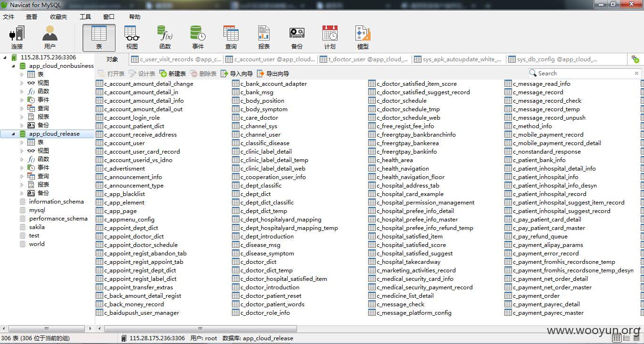Collapse the app_cloud_release database node
The height and width of the screenshot is (344, 644).
pyautogui.click(x=13, y=134)
